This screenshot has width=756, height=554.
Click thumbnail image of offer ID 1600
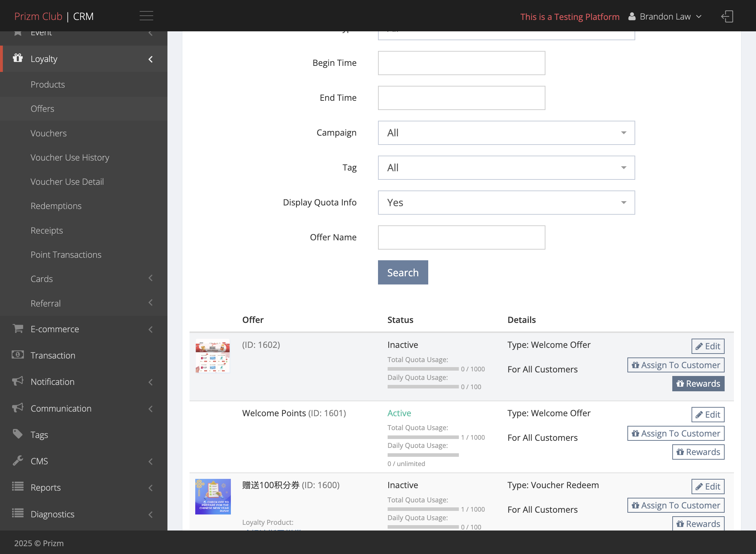[213, 496]
